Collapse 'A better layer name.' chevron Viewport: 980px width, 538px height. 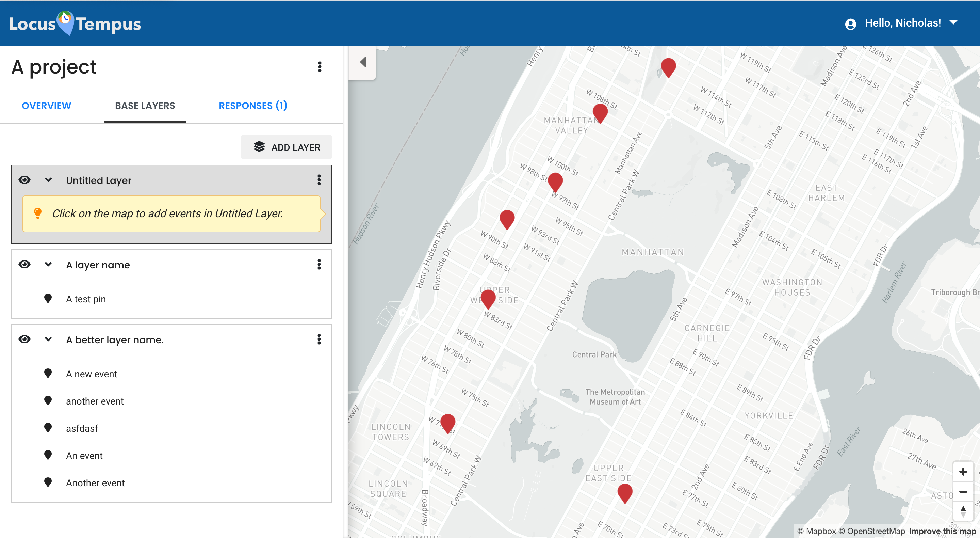coord(48,339)
